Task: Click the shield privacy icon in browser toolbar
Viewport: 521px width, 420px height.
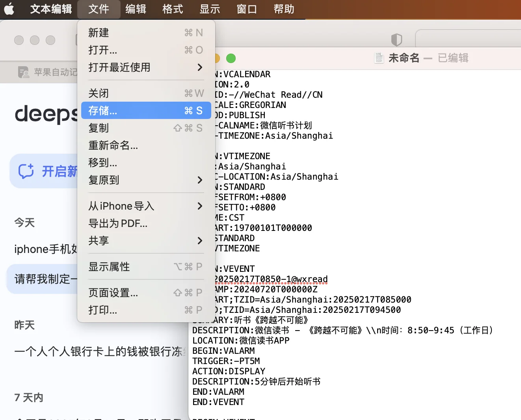Action: (x=396, y=39)
